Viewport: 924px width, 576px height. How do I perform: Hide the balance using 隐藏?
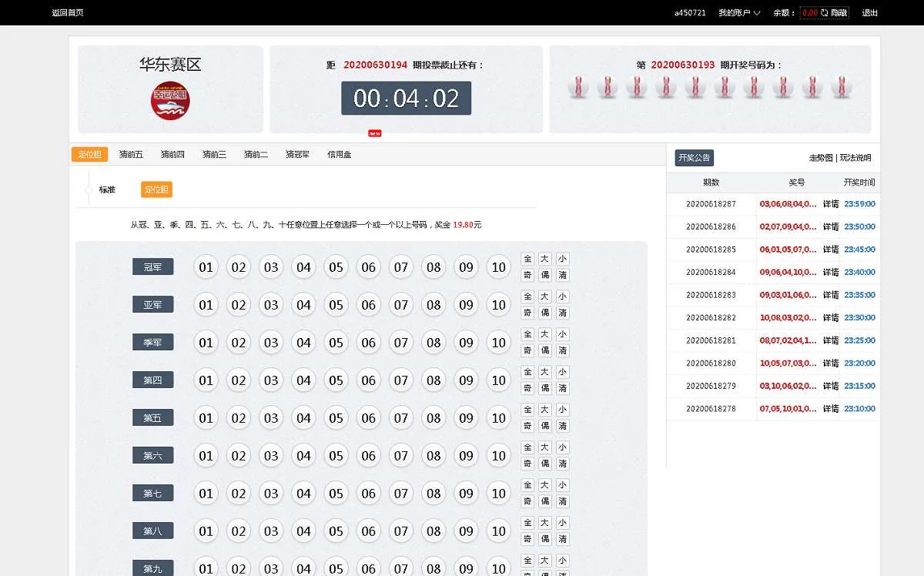pos(839,13)
